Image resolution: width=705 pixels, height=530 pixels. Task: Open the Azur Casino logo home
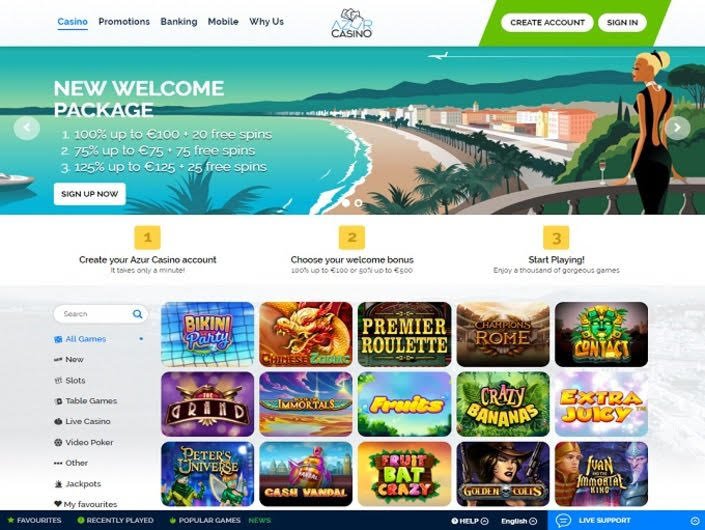point(352,22)
